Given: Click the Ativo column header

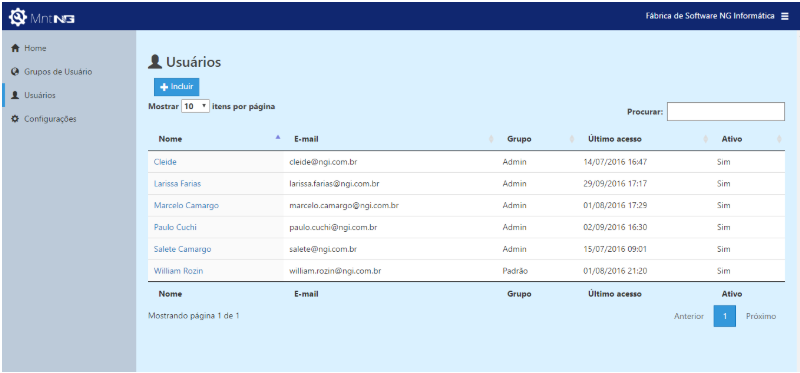Looking at the screenshot, I should pos(732,139).
